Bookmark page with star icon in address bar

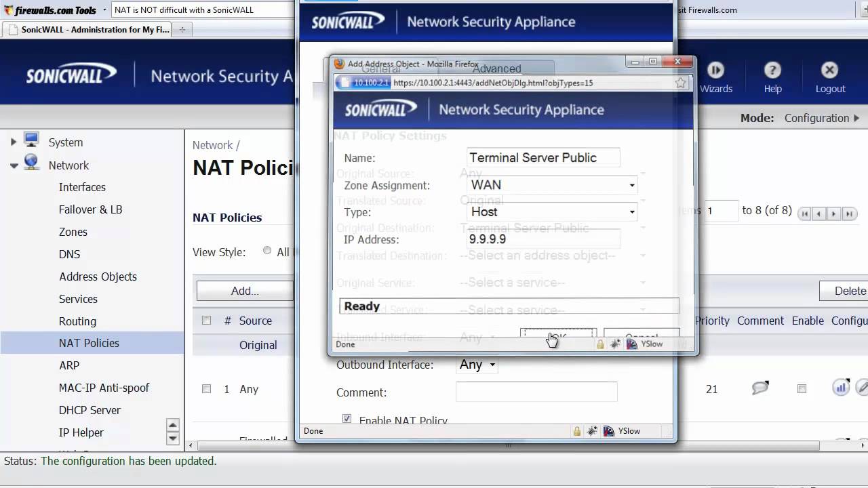(x=681, y=83)
